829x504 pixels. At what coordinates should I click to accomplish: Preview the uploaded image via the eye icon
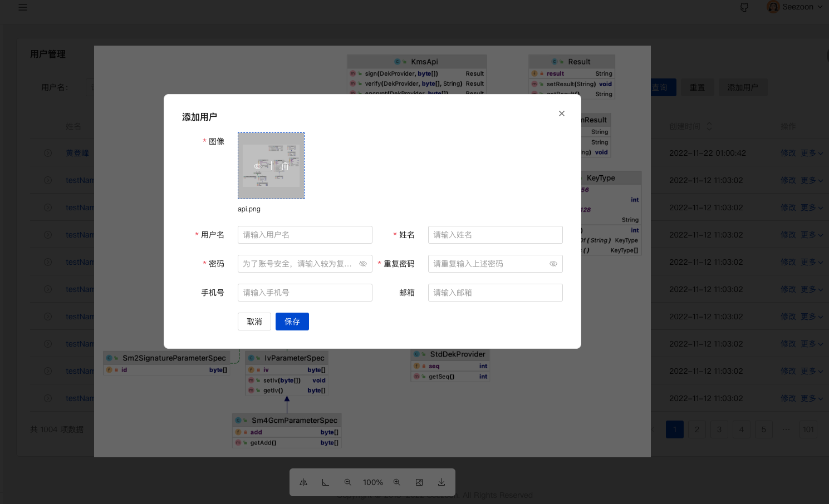point(257,166)
